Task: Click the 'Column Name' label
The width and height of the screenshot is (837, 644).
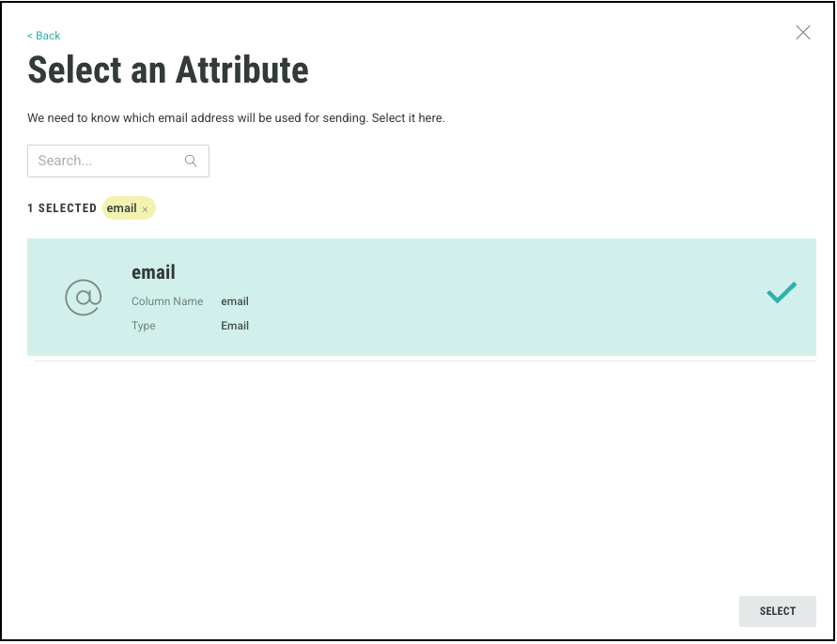Action: coord(167,301)
